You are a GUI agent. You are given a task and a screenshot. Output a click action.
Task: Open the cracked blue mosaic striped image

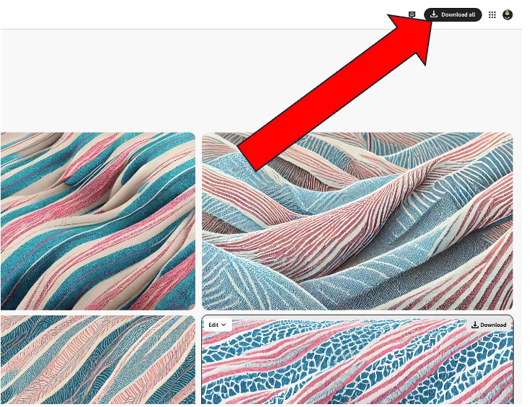tap(358, 360)
